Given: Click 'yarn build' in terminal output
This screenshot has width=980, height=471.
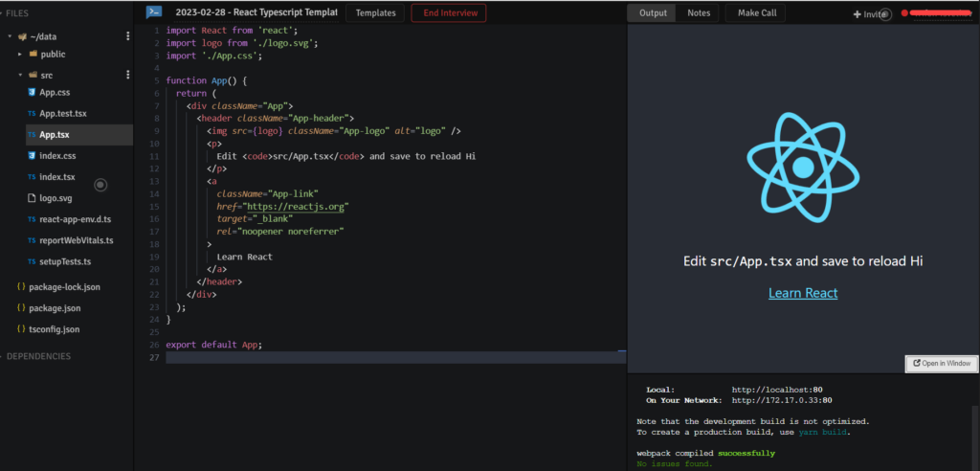Looking at the screenshot, I should click(x=823, y=432).
